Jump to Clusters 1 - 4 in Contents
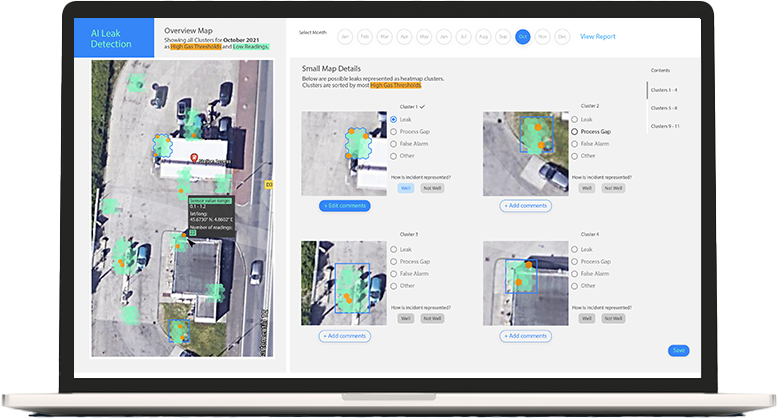The height and width of the screenshot is (419, 778). point(664,90)
